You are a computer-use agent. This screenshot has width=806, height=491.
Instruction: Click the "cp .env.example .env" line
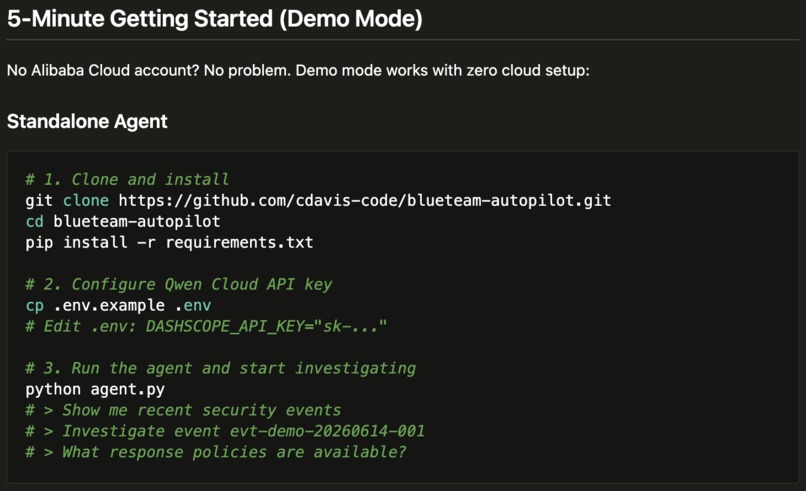118,305
